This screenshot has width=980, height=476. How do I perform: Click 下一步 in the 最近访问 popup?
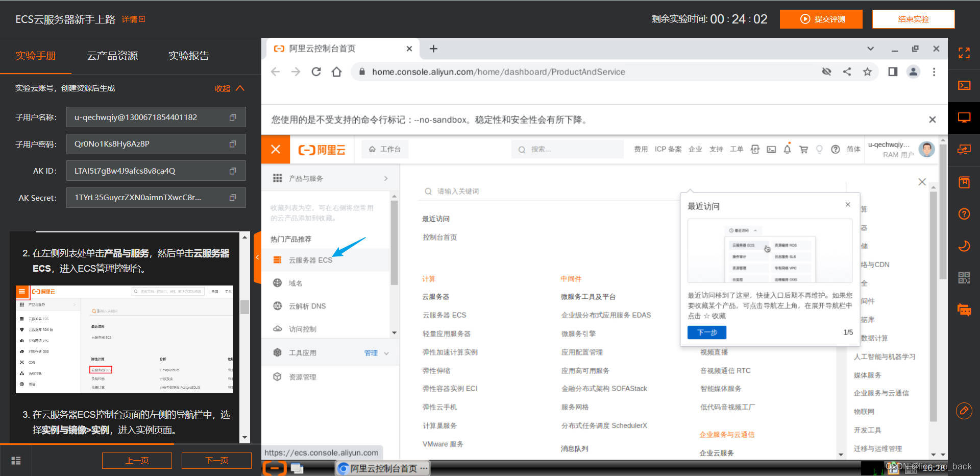707,332
